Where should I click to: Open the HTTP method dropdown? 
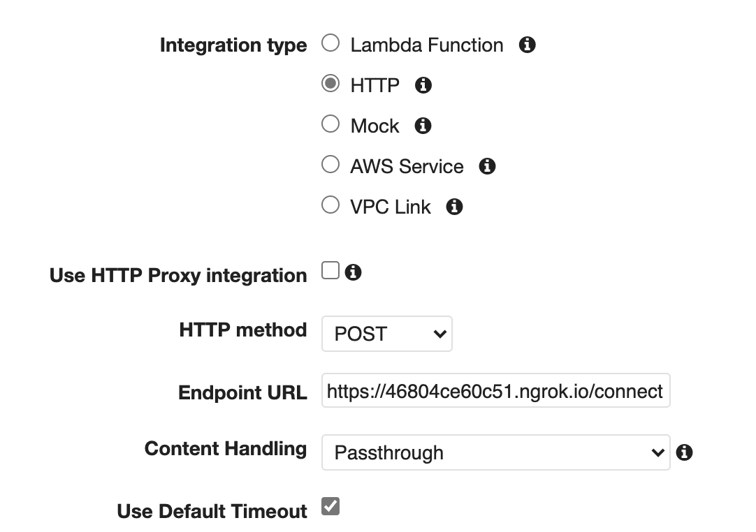click(x=387, y=334)
